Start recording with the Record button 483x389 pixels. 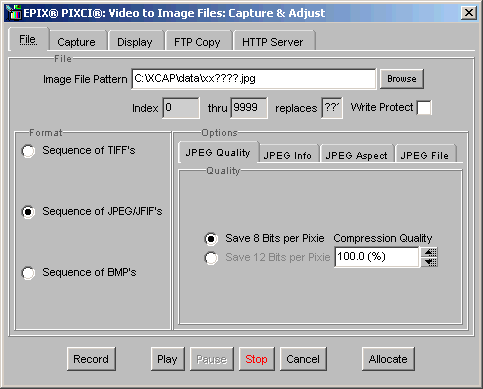pos(91,359)
